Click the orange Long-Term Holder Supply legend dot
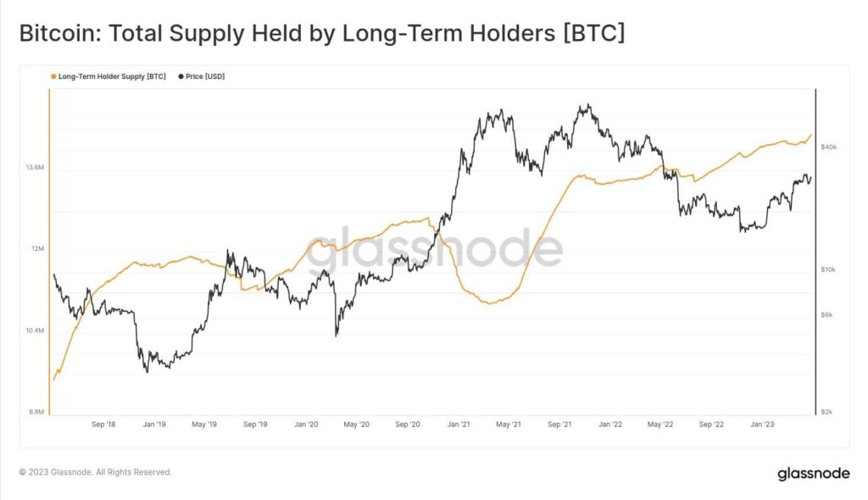868x500 pixels. pos(53,76)
